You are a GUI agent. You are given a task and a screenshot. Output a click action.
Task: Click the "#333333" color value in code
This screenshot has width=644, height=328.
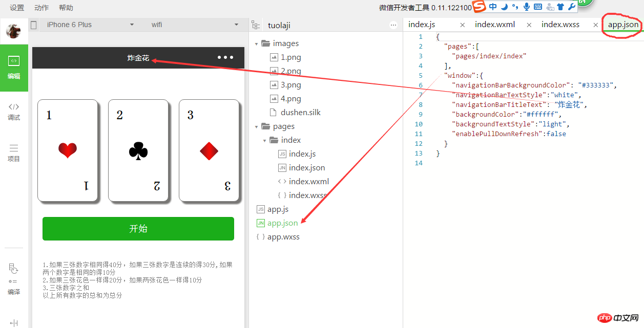tap(596, 85)
